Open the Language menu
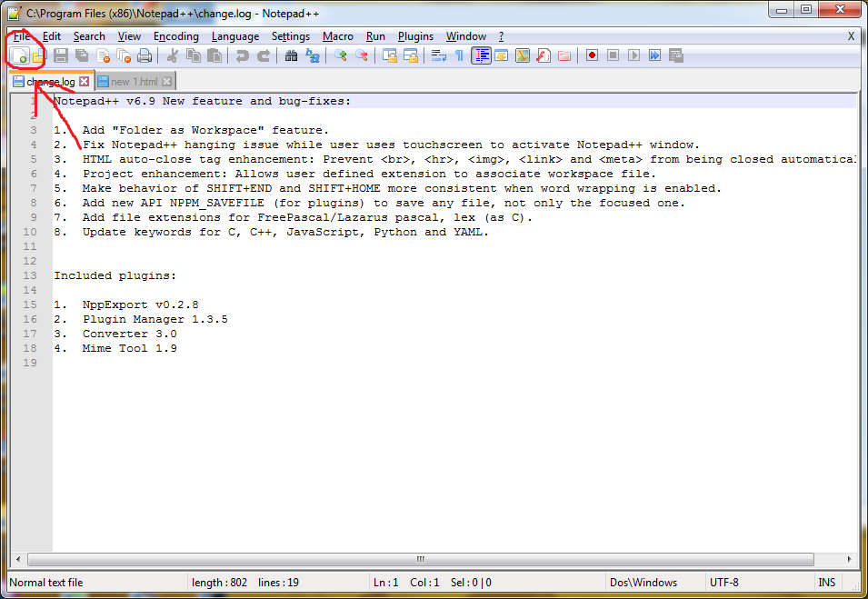Image resolution: width=868 pixels, height=599 pixels. coord(235,36)
